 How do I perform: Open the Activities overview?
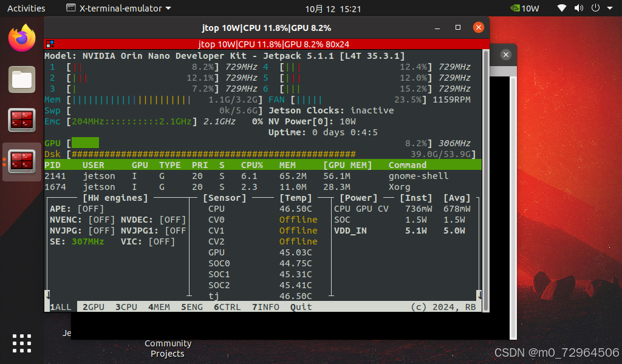pos(26,8)
